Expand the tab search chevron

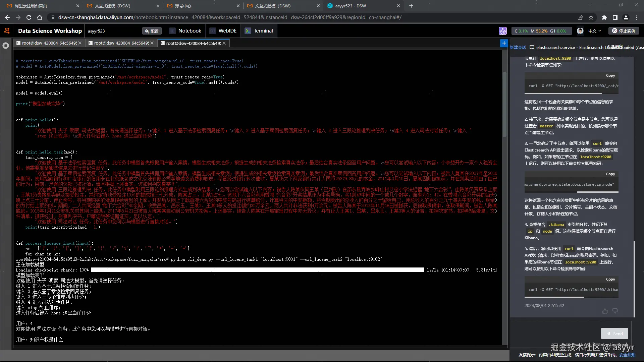click(x=590, y=5)
